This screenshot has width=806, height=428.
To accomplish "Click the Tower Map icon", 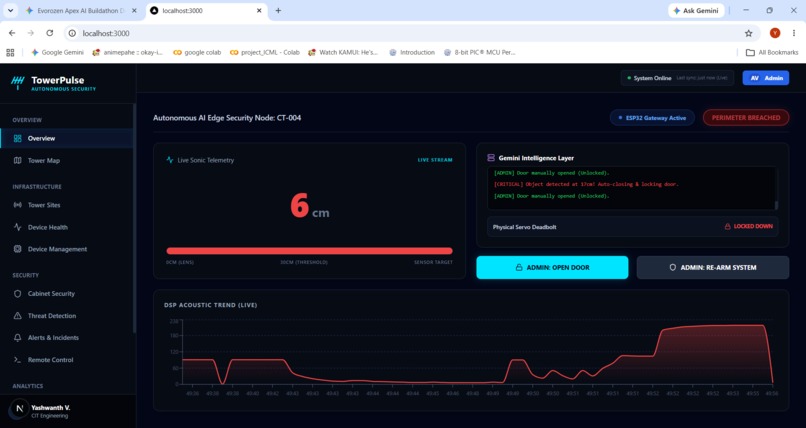I will pyautogui.click(x=17, y=160).
